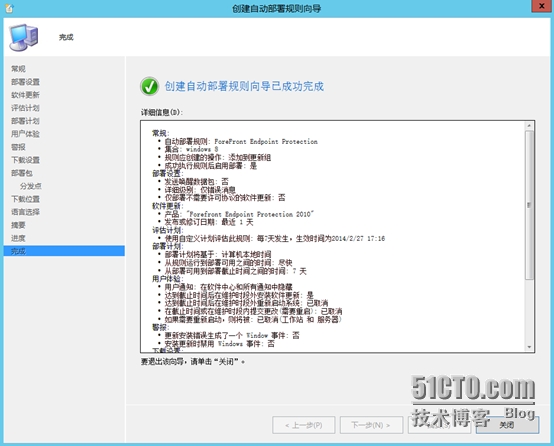Click the green success checkmark icon
Screen dimensions: 554x446
click(x=149, y=86)
